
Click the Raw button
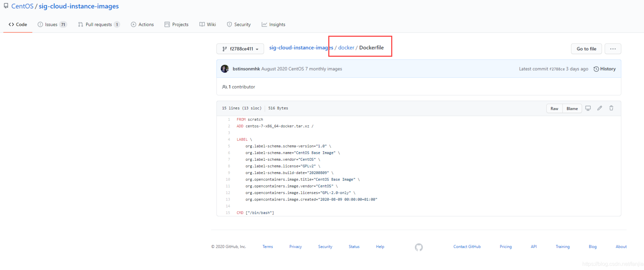coord(554,109)
